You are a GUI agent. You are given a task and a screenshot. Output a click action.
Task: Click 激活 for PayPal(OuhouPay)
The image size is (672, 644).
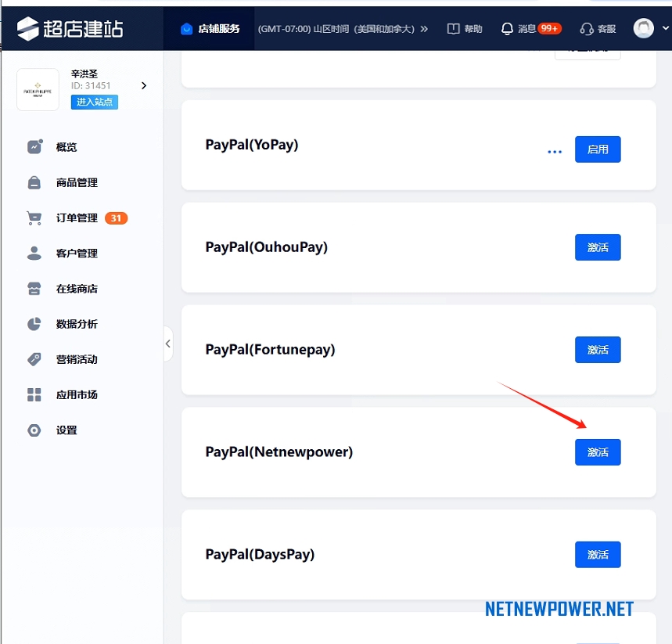598,247
